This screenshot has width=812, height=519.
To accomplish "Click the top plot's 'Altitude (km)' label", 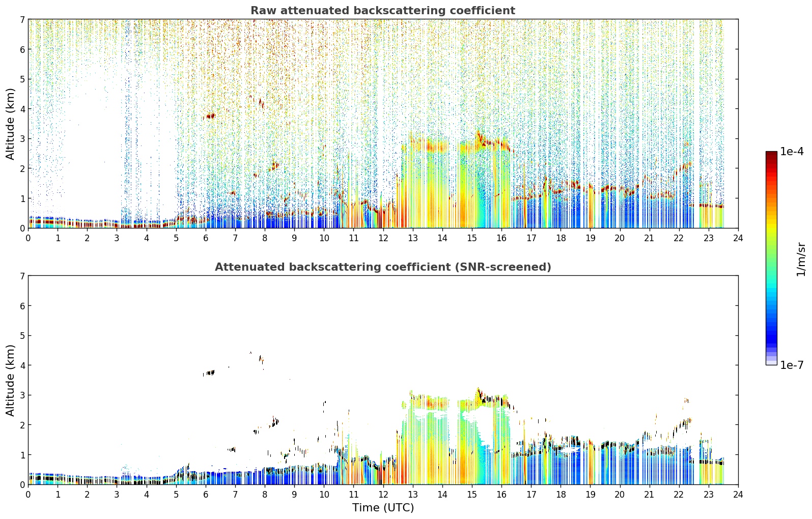I will [11, 124].
